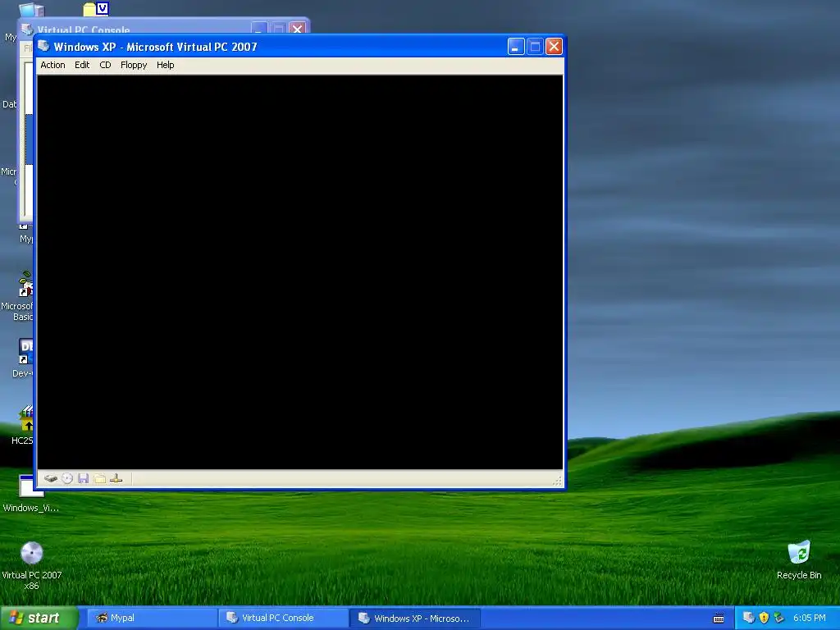Open the Help menu

(165, 65)
